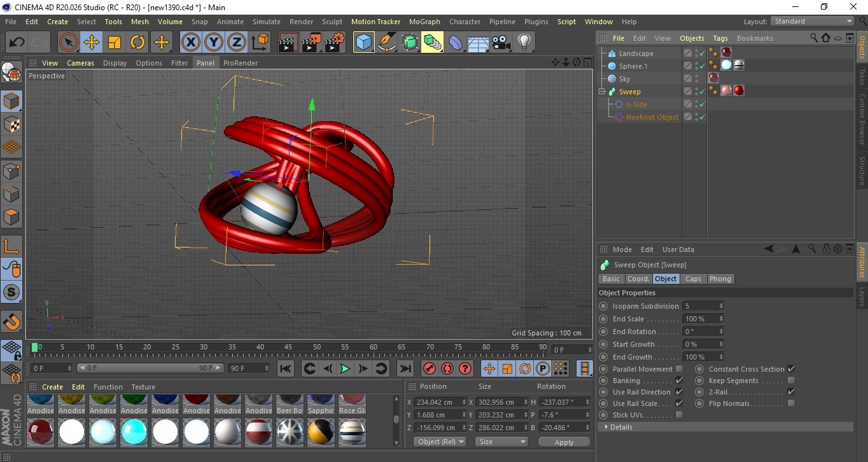Viewport: 868px width, 462px height.
Task: Add a Camera object
Action: click(501, 43)
